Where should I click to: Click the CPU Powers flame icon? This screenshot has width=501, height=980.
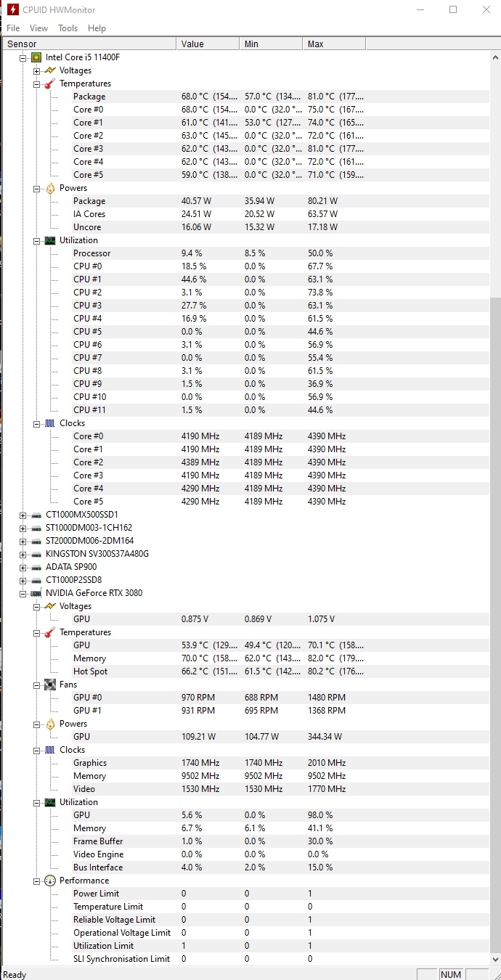click(x=49, y=188)
